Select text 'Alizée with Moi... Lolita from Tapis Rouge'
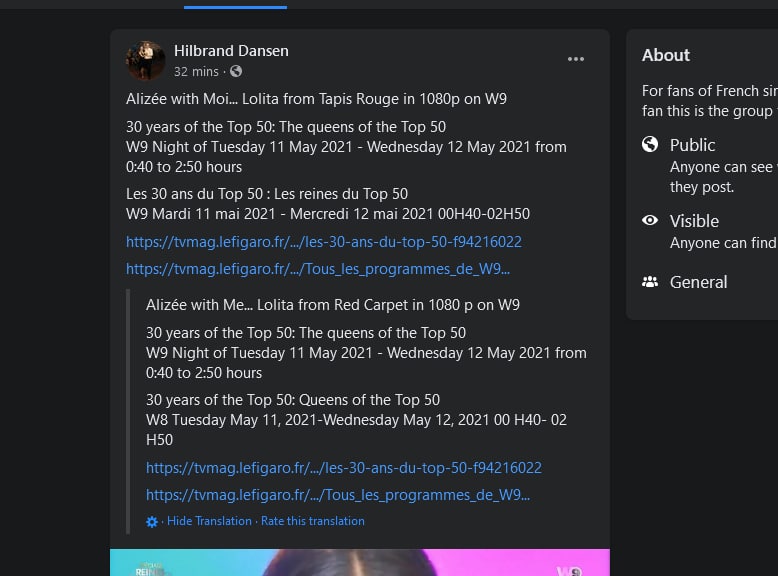This screenshot has width=778, height=576. tap(262, 99)
